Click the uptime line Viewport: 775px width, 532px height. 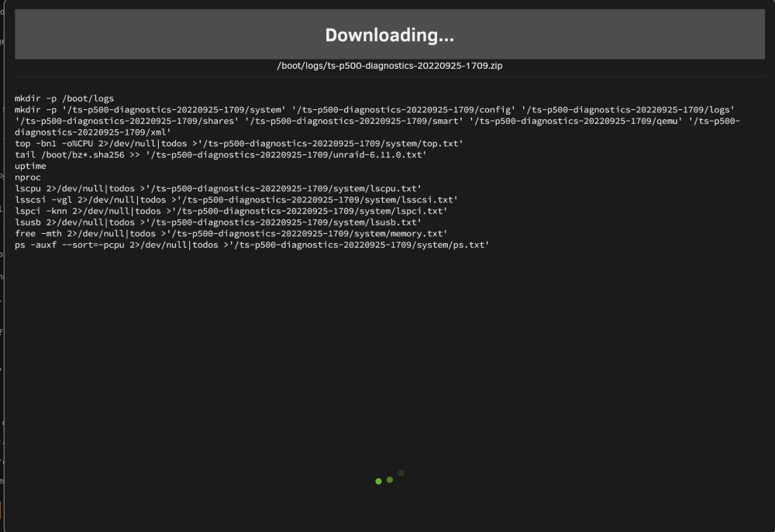coord(30,166)
